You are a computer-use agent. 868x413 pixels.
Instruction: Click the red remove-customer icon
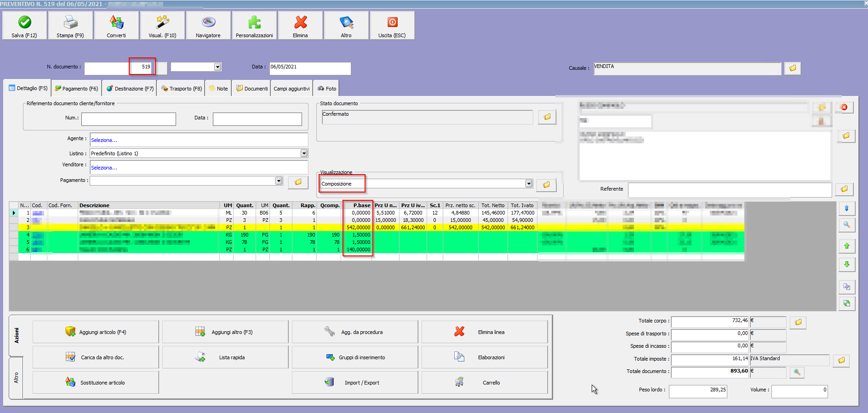click(x=845, y=107)
